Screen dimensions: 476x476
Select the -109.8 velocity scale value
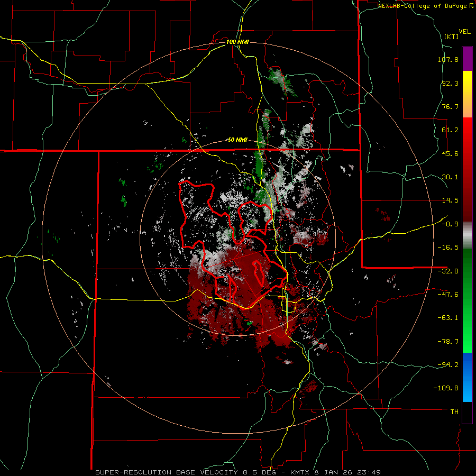(x=446, y=388)
